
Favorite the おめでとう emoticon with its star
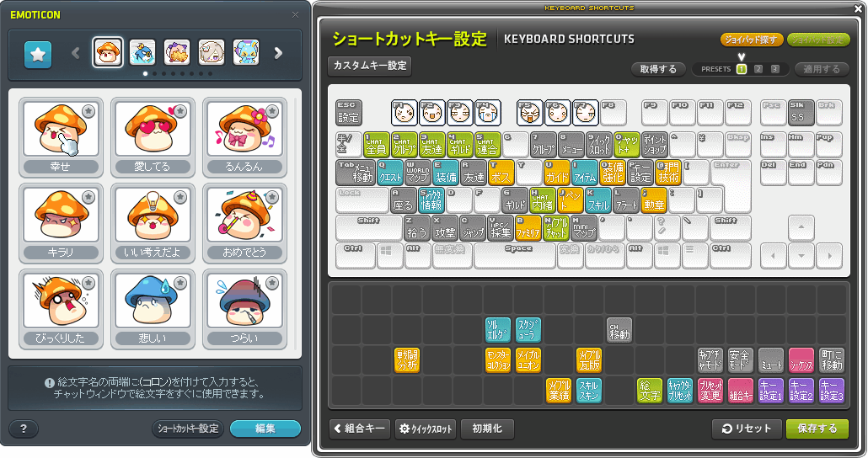point(272,197)
